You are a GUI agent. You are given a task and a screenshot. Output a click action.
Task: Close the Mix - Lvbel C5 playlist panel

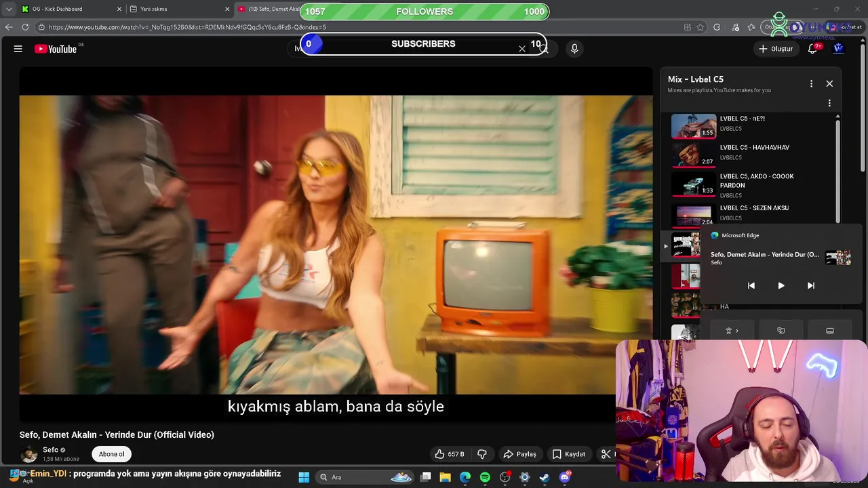[829, 83]
